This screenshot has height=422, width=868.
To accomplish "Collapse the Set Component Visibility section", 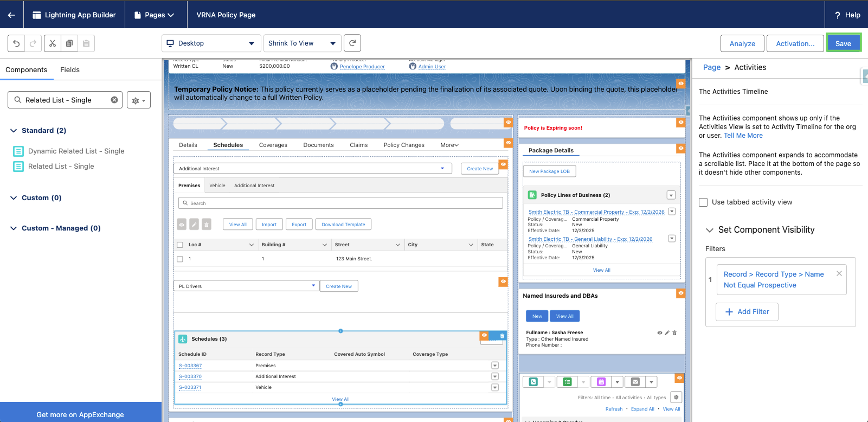I will pyautogui.click(x=710, y=230).
